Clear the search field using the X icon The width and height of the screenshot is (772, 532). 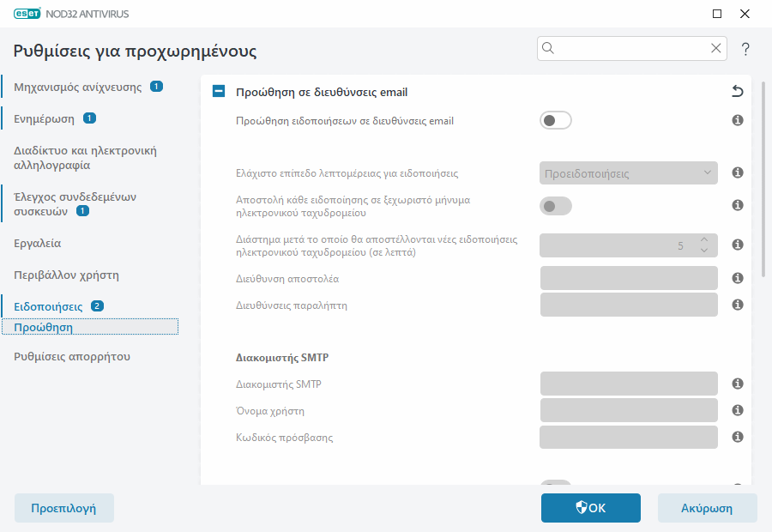click(x=716, y=48)
